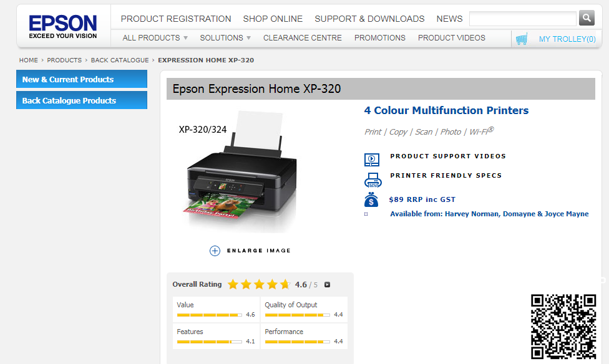Click the Epson logo
This screenshot has width=609, height=364.
63,26
